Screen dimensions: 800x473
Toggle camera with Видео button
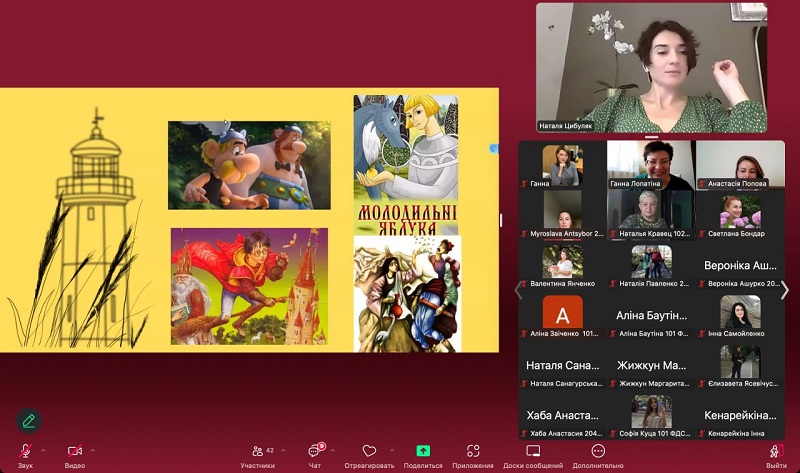[x=75, y=452]
